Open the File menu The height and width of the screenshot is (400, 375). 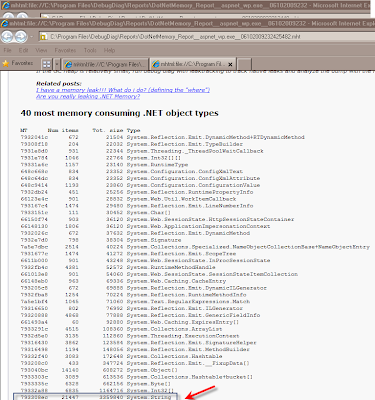[x=8, y=50]
